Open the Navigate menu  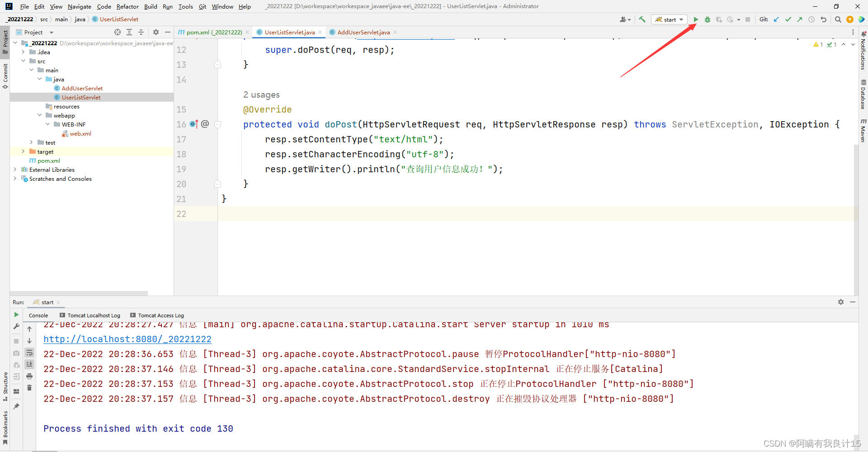click(80, 6)
